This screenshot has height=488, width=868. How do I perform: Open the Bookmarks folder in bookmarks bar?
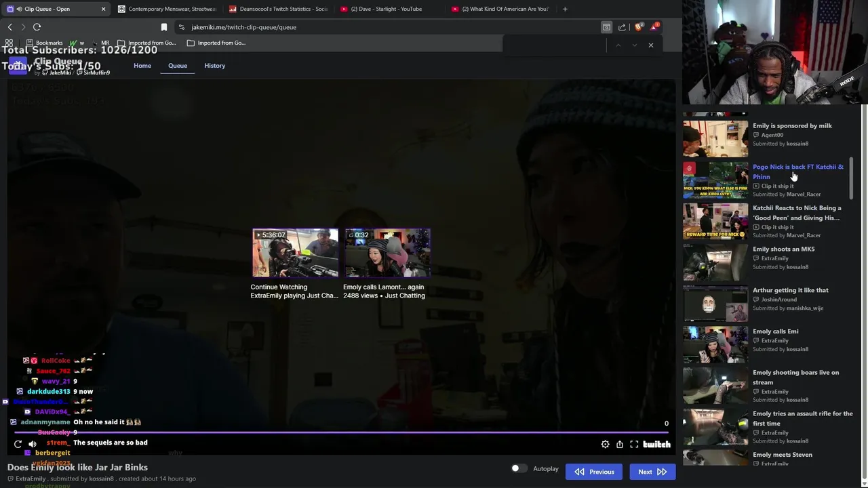click(x=44, y=43)
